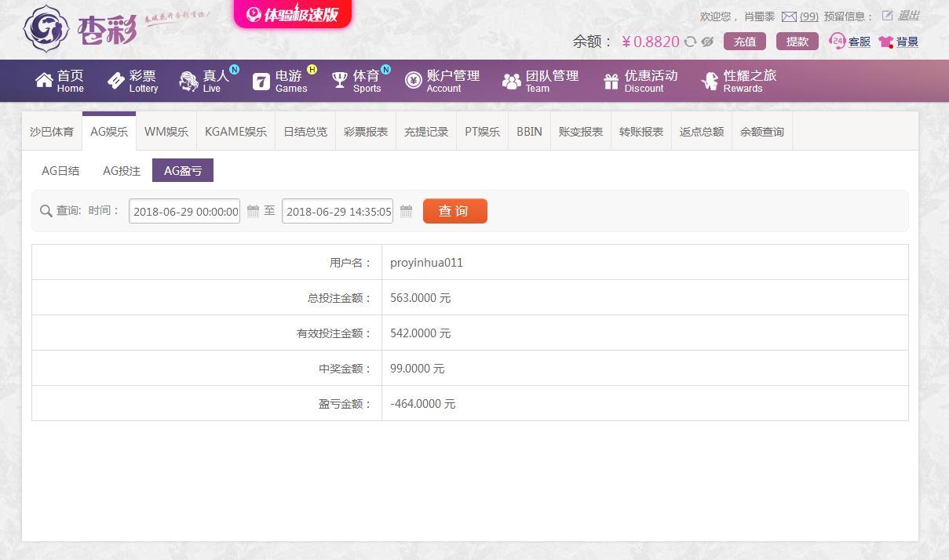Open the Discount (优惠活动) gift menu
This screenshot has height=560, width=949.
640,81
